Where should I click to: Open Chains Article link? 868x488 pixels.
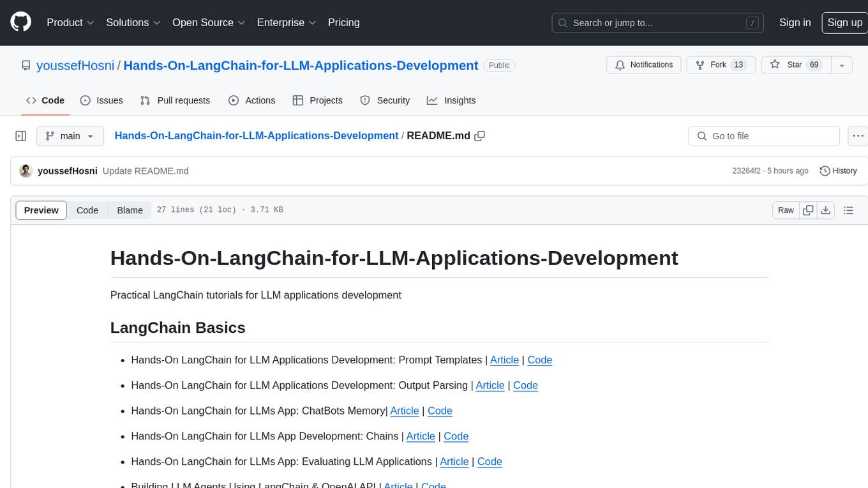pyautogui.click(x=421, y=436)
